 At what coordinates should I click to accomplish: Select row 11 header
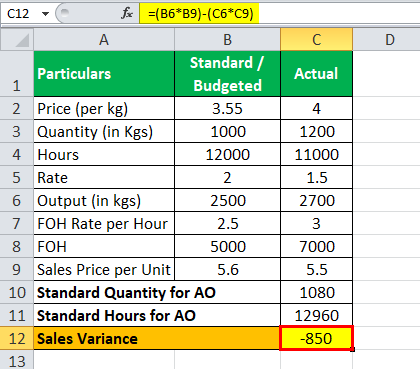tap(17, 315)
